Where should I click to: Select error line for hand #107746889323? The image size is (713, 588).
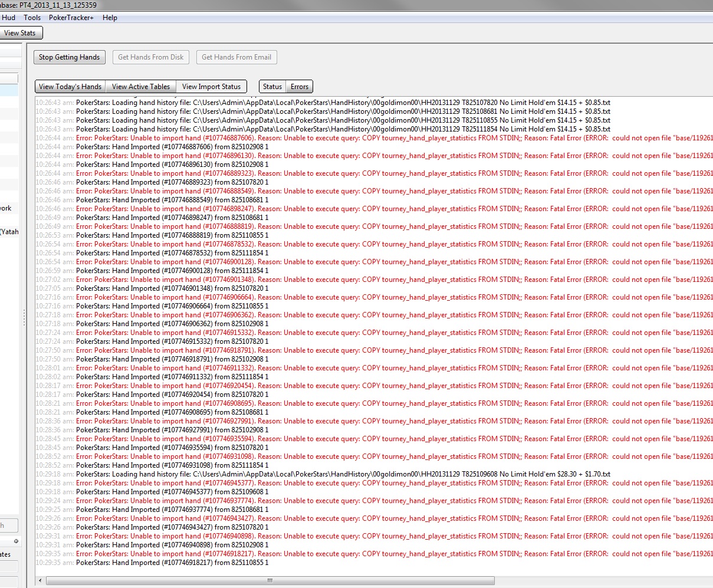pos(374,173)
